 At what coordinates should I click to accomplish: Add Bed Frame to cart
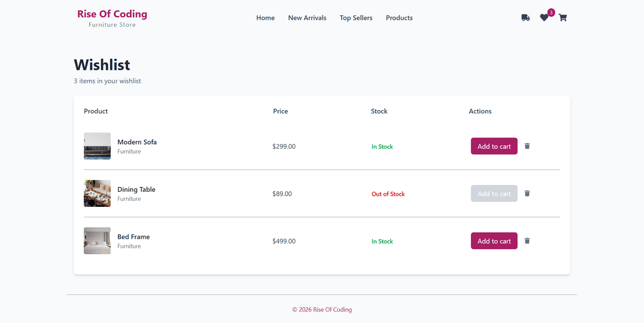tap(494, 241)
